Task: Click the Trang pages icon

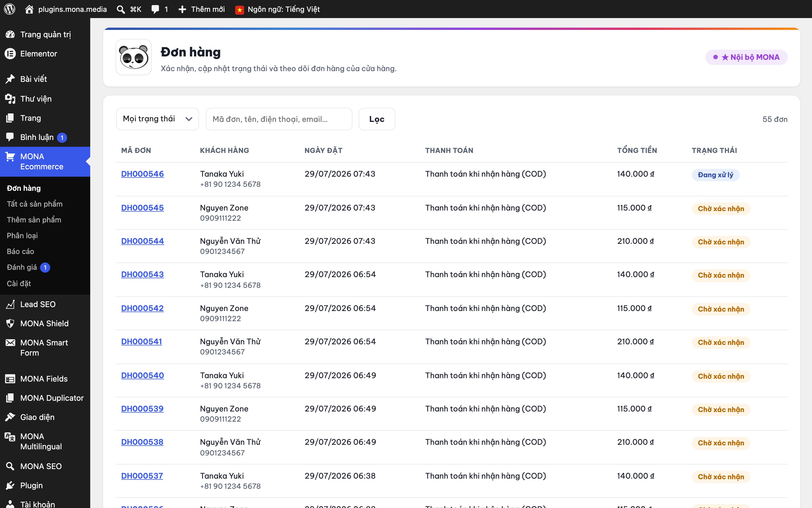Action: click(10, 118)
